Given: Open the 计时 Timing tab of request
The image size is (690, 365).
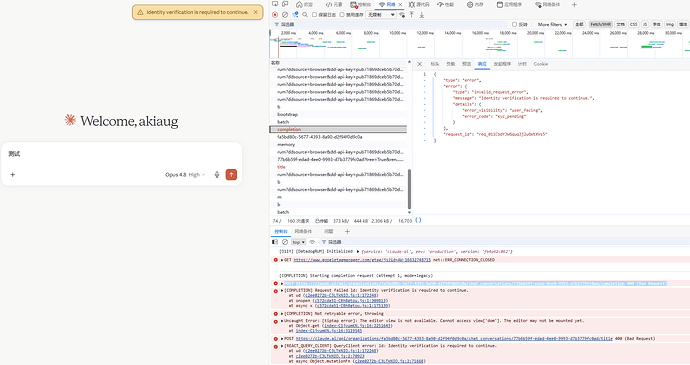Looking at the screenshot, I should 522,64.
